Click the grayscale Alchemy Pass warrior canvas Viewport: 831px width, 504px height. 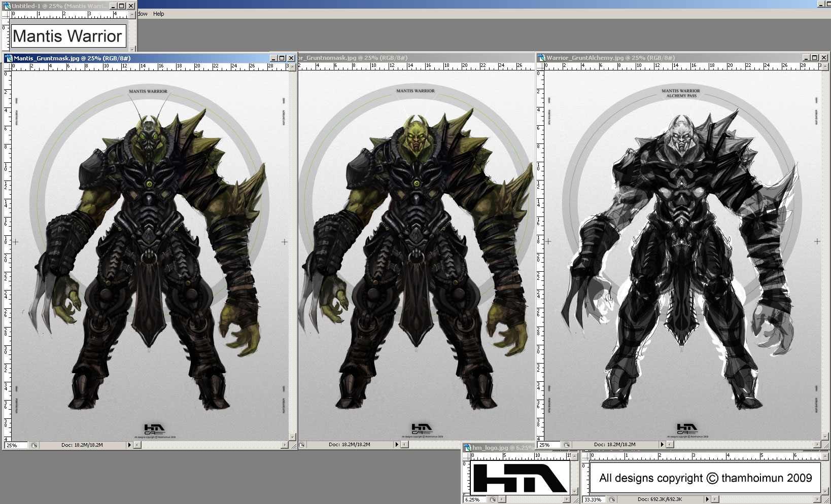[x=682, y=256]
